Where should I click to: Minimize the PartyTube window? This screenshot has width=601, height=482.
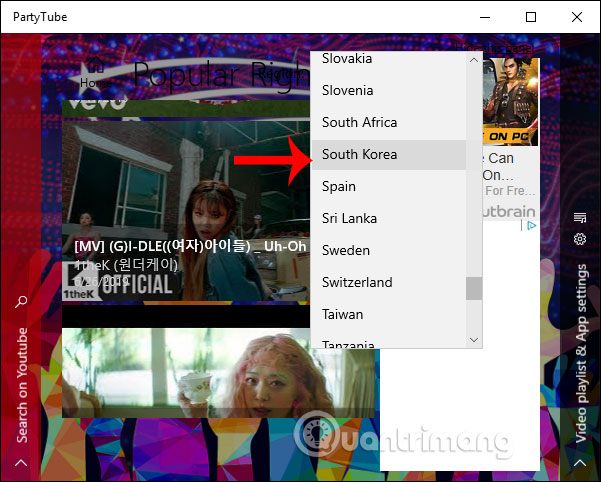click(485, 17)
